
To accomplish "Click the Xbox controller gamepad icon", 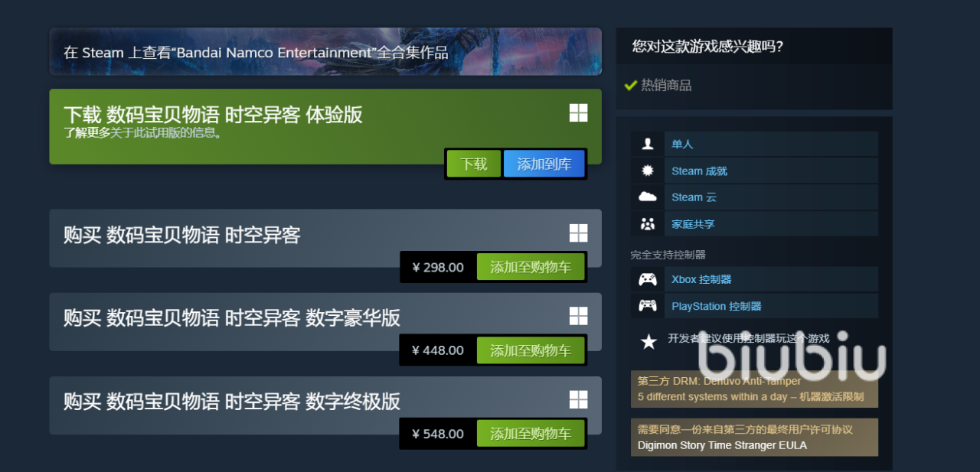I will tap(648, 279).
